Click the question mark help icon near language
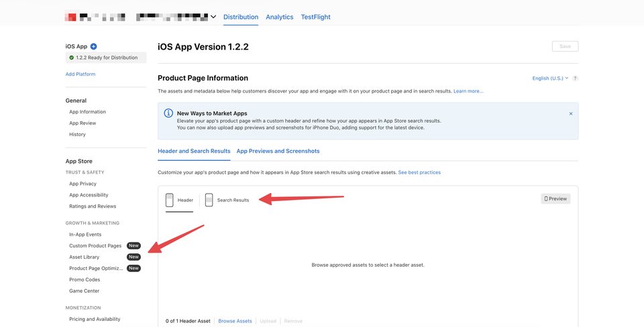644x327 pixels. (575, 78)
